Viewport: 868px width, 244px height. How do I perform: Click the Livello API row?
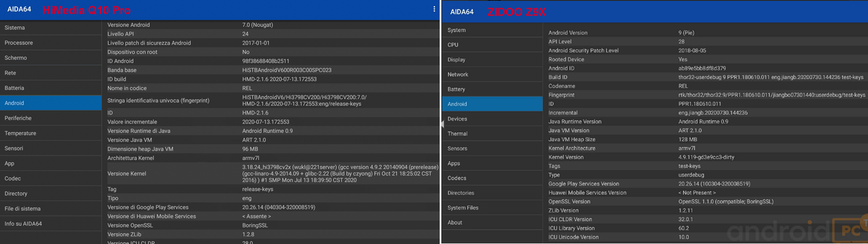pos(271,34)
